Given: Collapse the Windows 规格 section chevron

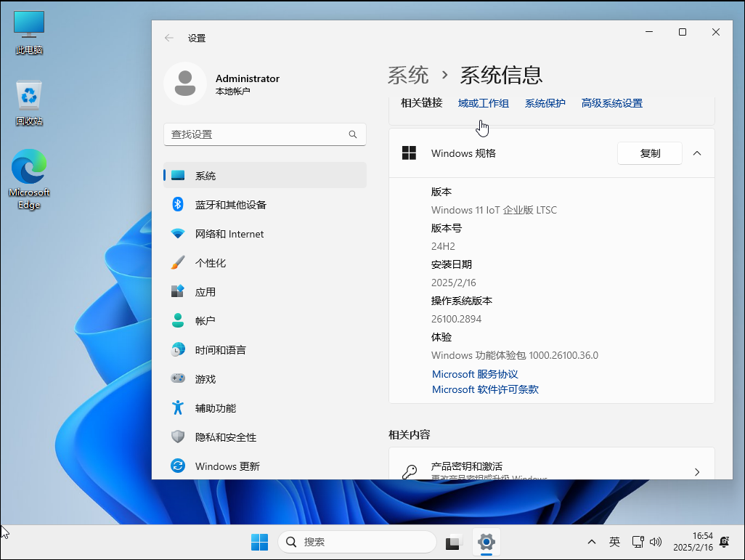Looking at the screenshot, I should coord(697,153).
